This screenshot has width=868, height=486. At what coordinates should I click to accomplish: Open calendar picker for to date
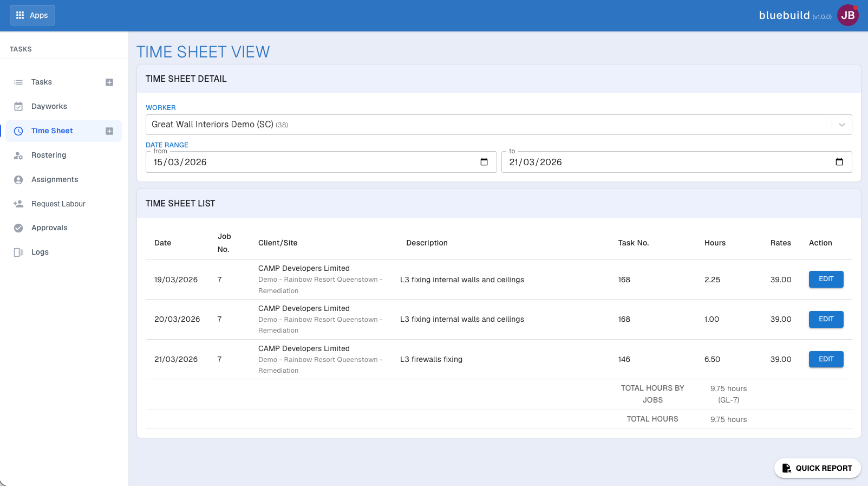pos(839,162)
